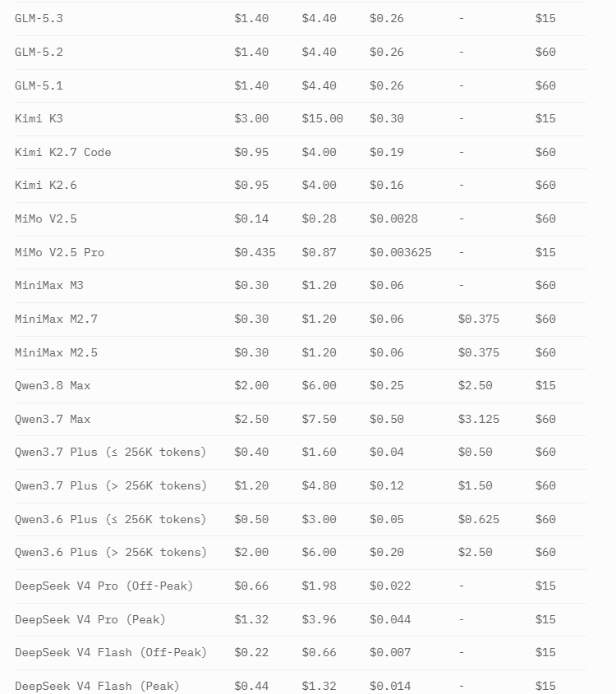The width and height of the screenshot is (616, 694).
Task: Click the Qwen3.6 Plus (> 256K tokens) label
Action: pyautogui.click(x=111, y=553)
